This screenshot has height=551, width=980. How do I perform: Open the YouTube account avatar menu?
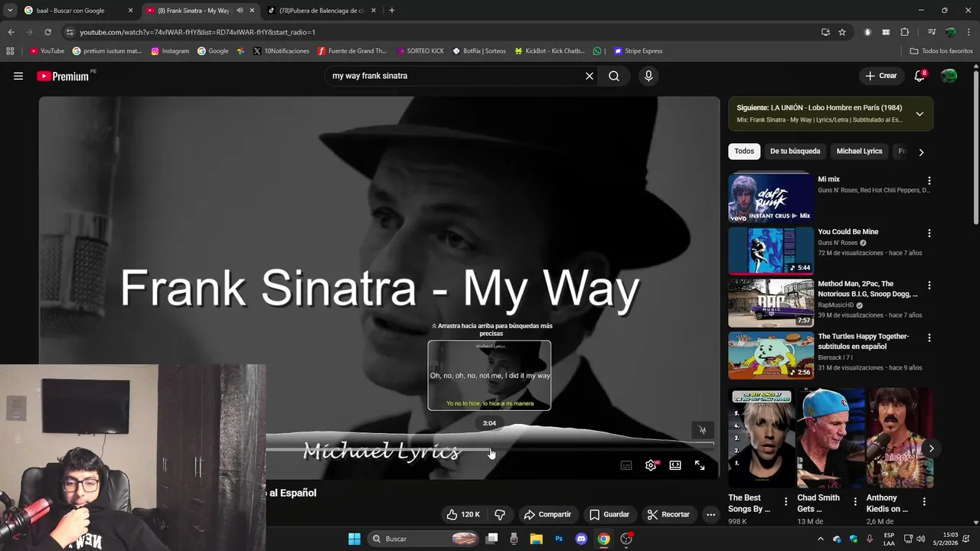coord(949,76)
